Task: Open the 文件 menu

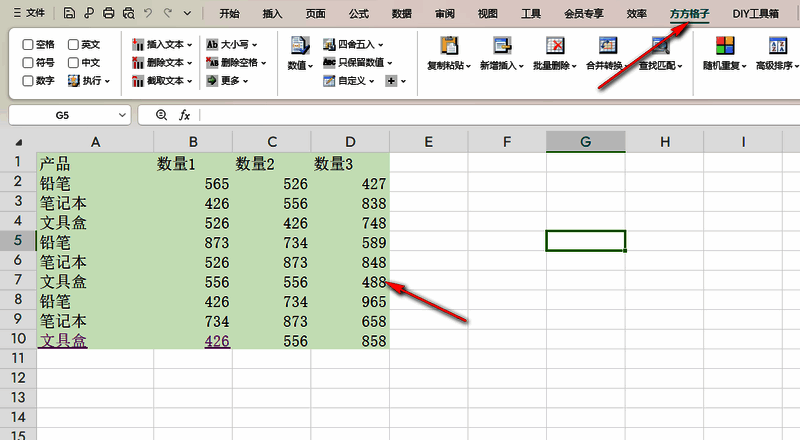Action: tap(29, 14)
